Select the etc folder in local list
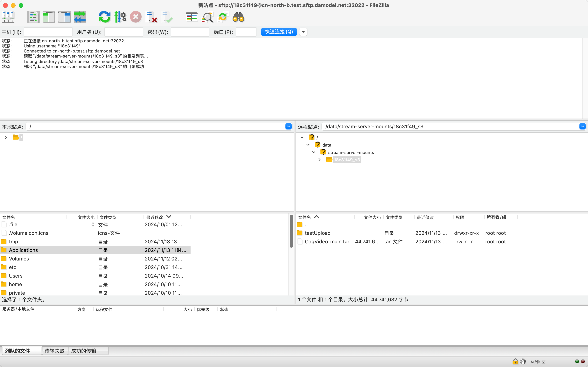 coord(95,267)
